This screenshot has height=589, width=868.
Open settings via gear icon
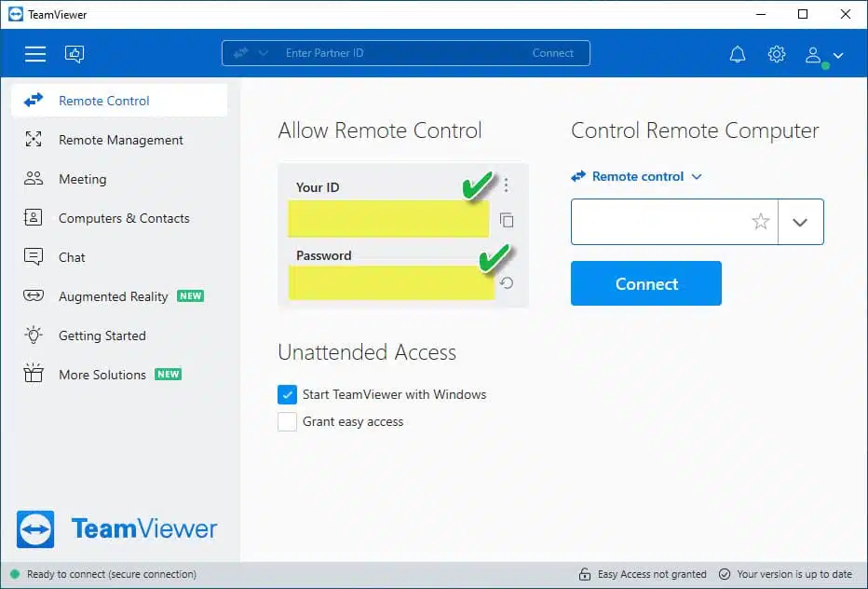coord(777,54)
